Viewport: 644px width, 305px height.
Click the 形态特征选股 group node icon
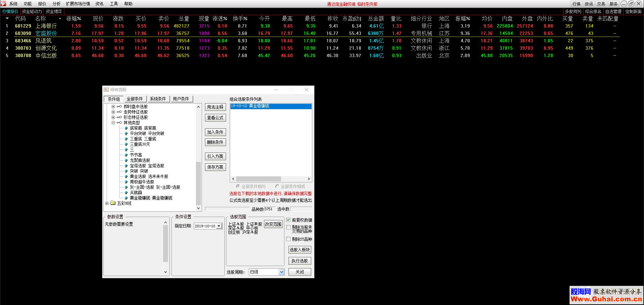119,118
